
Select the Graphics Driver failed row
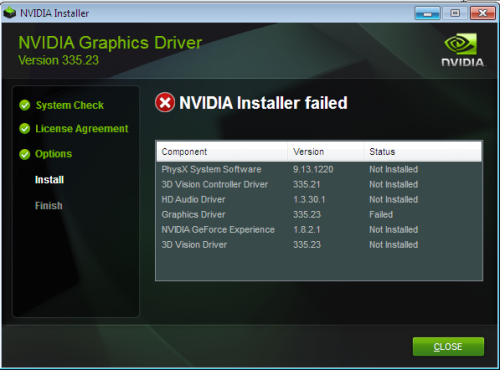319,215
